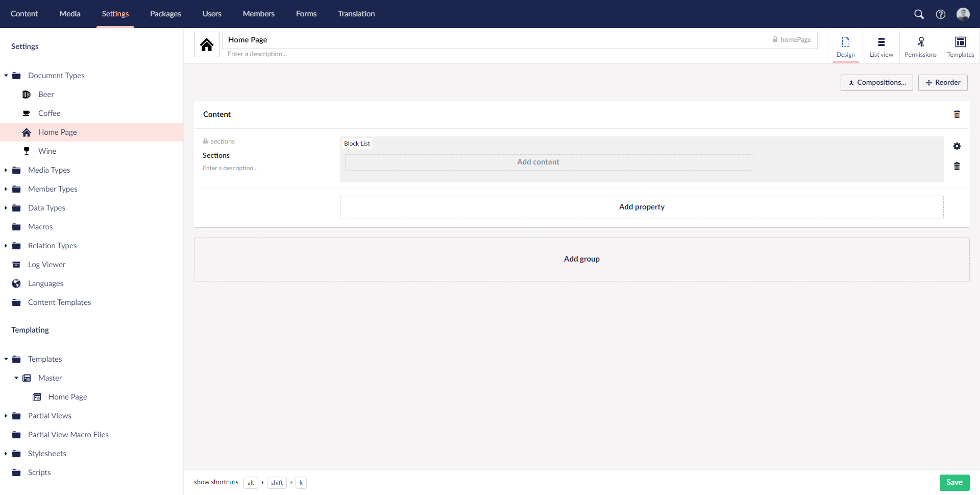Open the Permissions tab

(x=920, y=46)
